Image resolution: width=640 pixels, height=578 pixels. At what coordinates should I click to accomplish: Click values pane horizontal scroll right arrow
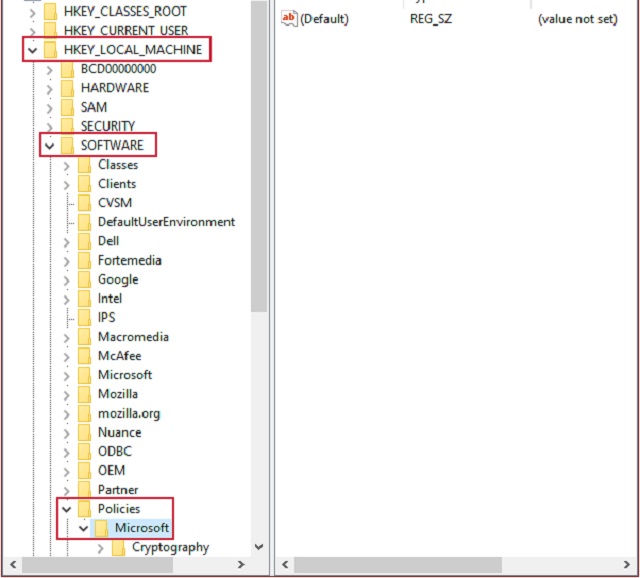point(627,565)
